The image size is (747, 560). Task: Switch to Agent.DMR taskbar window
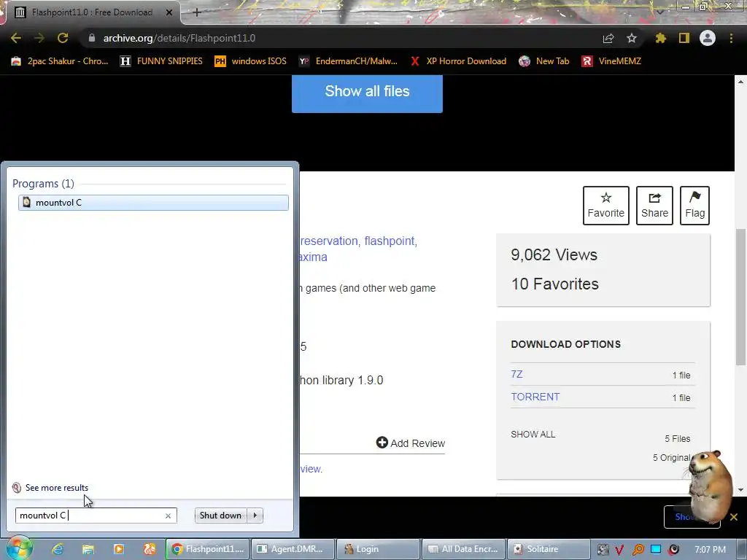(293, 549)
